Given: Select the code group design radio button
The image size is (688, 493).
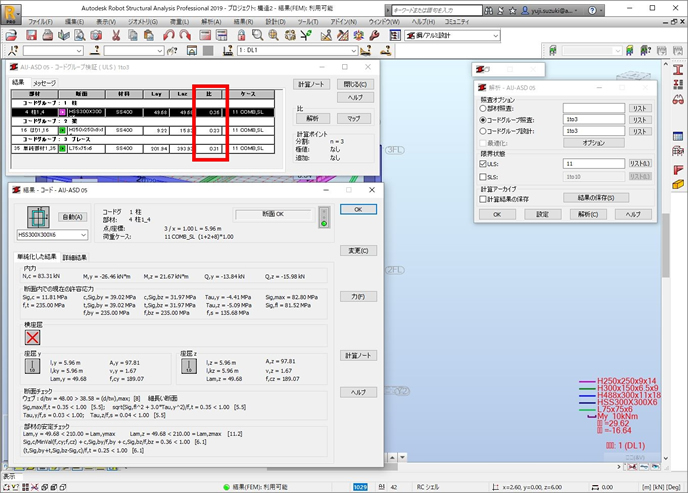Looking at the screenshot, I should (x=483, y=131).
